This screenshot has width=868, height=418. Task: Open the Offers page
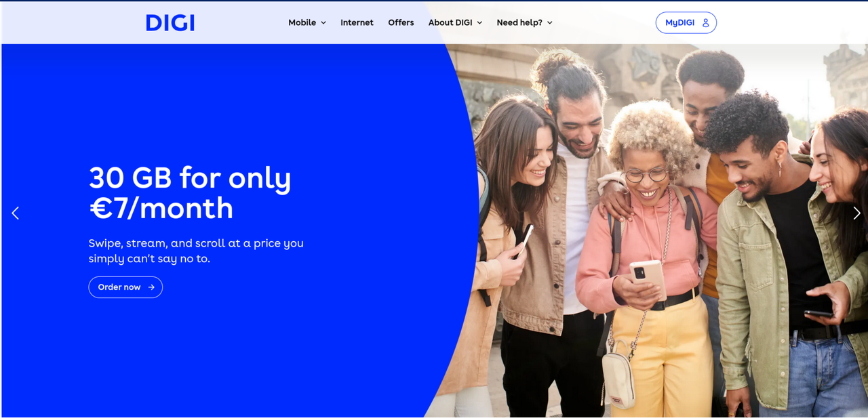point(401,22)
